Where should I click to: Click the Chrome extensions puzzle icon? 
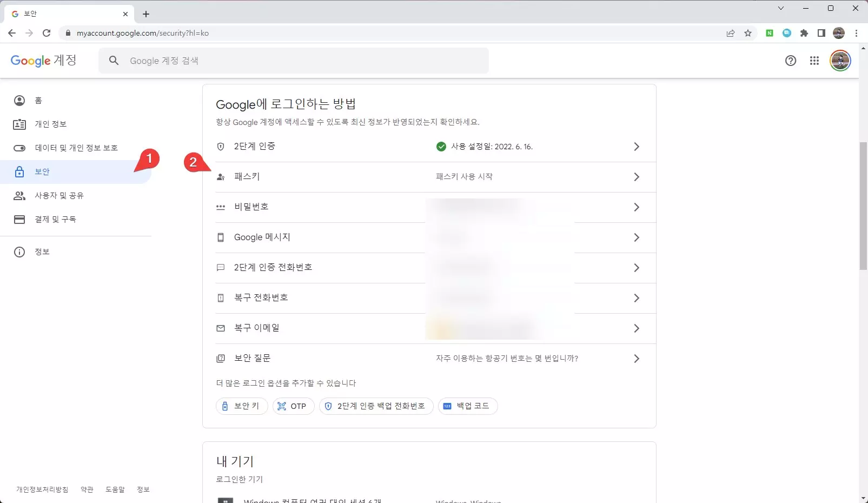(804, 33)
